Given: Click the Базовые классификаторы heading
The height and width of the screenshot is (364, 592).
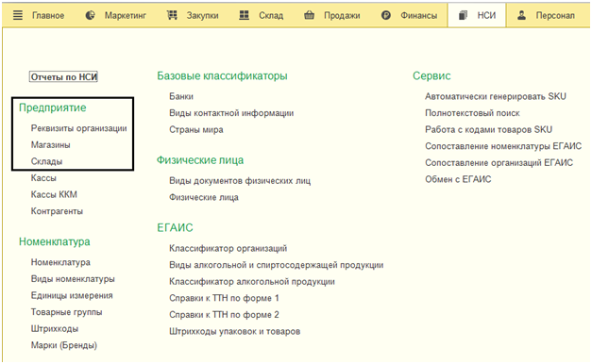Looking at the screenshot, I should point(222,75).
